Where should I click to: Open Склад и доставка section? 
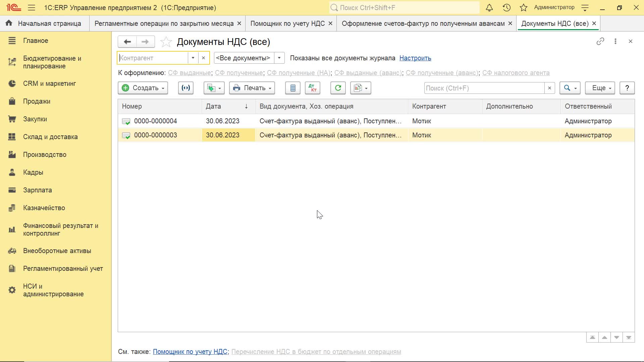click(50, 137)
